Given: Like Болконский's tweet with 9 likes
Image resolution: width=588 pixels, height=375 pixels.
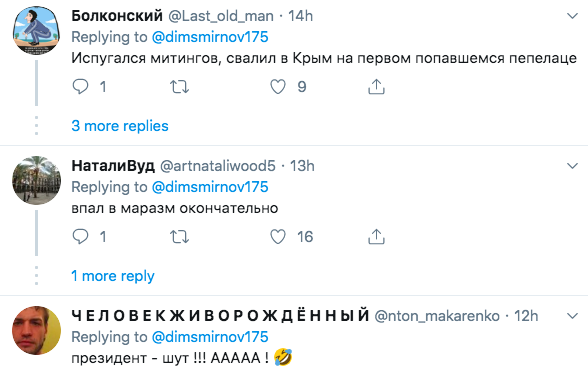Looking at the screenshot, I should point(278,87).
